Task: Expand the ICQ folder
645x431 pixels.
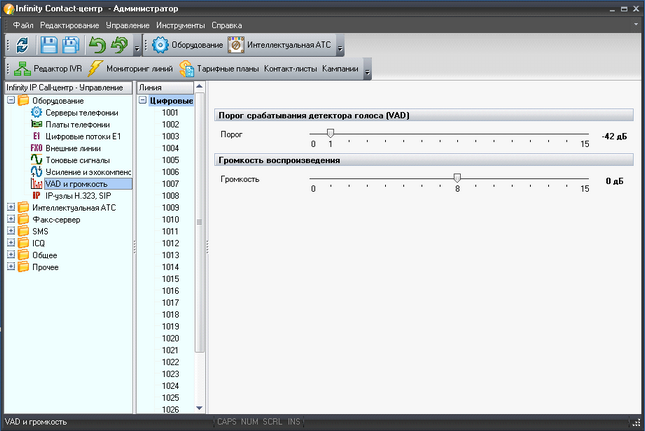Action: click(11, 243)
